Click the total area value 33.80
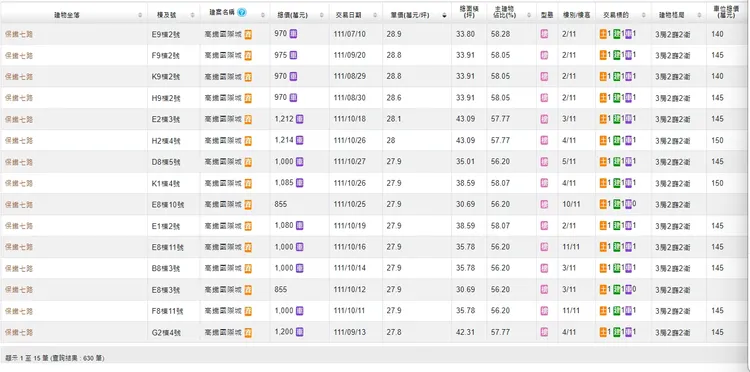 pyautogui.click(x=465, y=34)
